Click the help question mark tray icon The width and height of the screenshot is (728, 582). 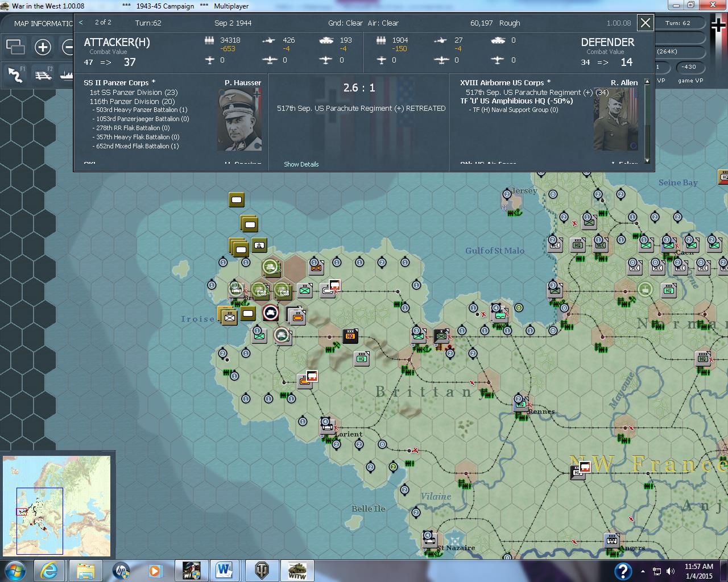tap(623, 571)
